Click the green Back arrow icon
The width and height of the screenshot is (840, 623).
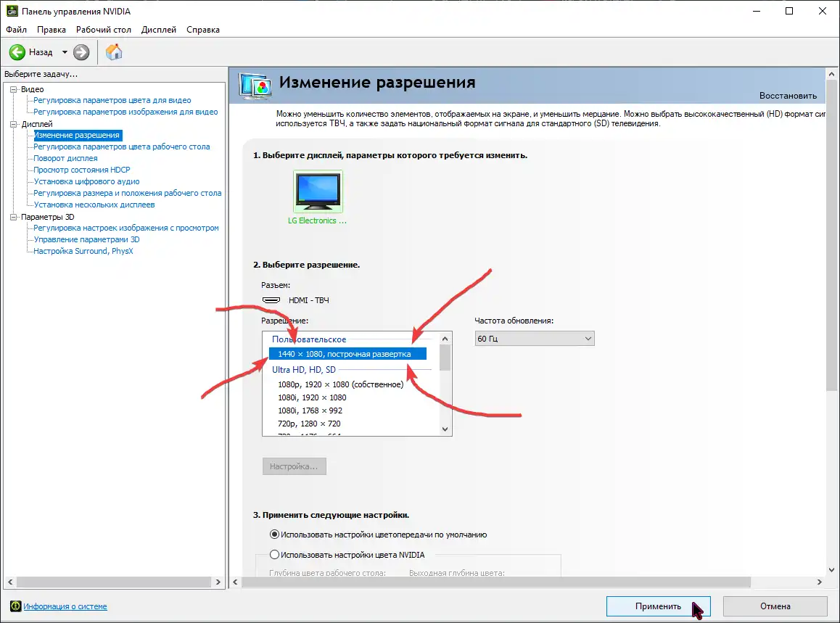17,52
